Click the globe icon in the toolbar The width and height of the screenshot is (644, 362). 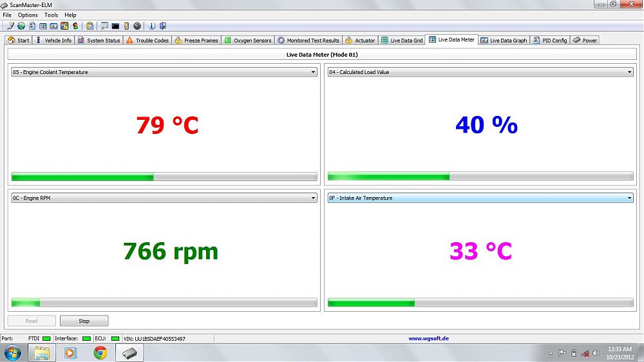coord(21,26)
